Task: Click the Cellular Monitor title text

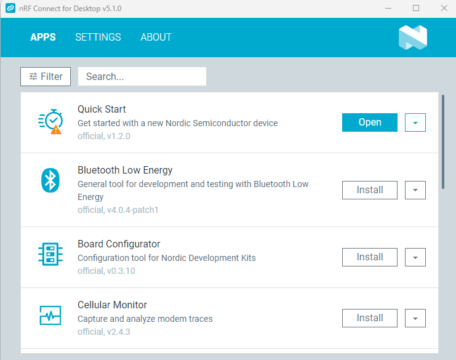Action: point(112,305)
